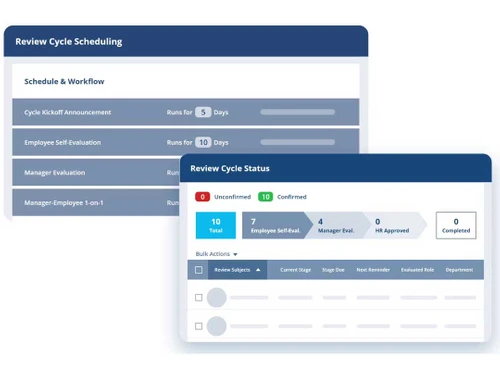This screenshot has width=500, height=375.
Task: Open the Bulk Actions dropdown
Action: [x=216, y=254]
